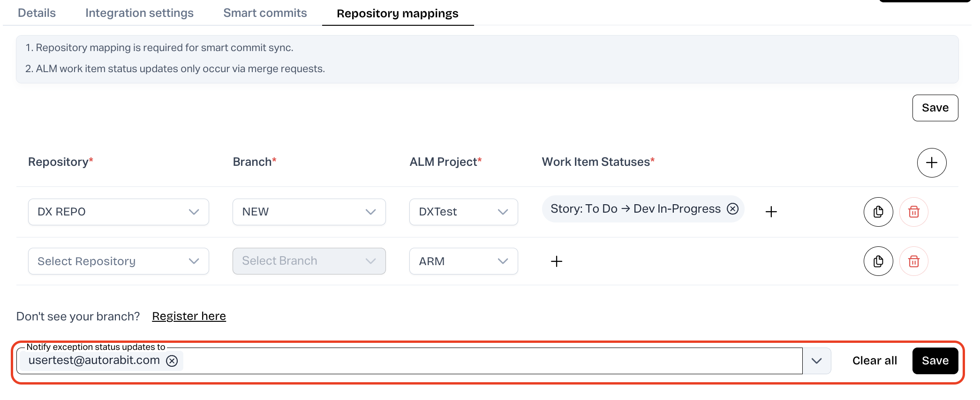This screenshot has height=400, width=980.
Task: Delete the DX REPO mapping row
Action: tap(913, 212)
